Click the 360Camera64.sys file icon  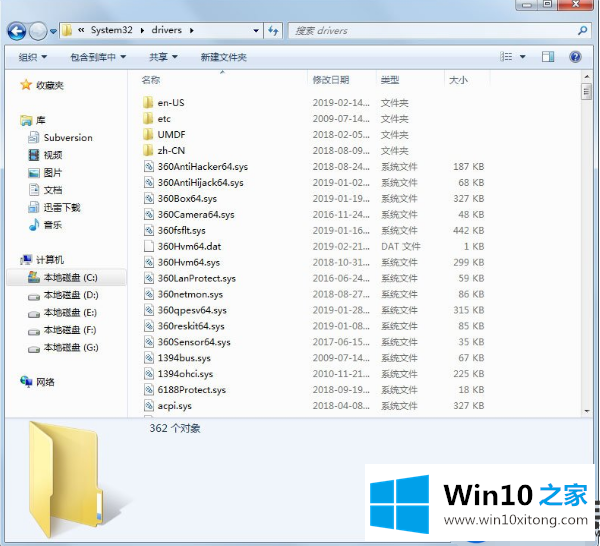click(x=148, y=214)
